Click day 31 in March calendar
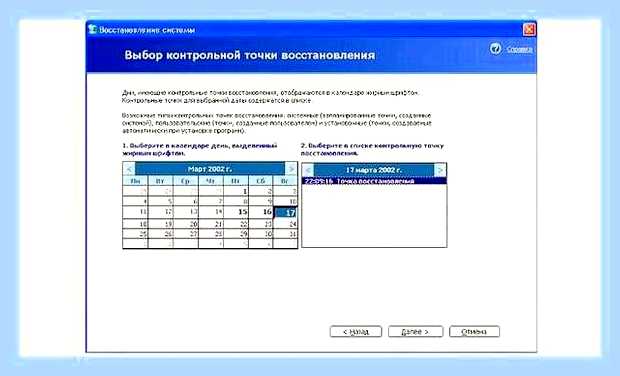The height and width of the screenshot is (376, 620). 285,234
